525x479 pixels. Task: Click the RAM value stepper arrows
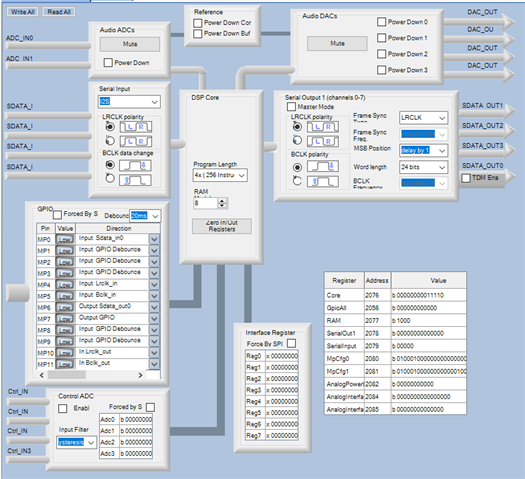point(222,203)
